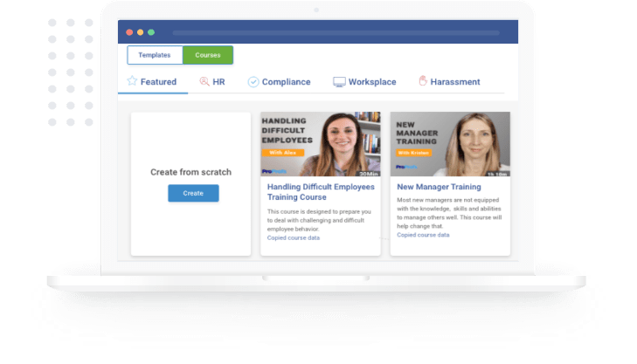Select the Handling Difficult Employees video thumbnail
The width and height of the screenshot is (637, 364).
[x=320, y=144]
